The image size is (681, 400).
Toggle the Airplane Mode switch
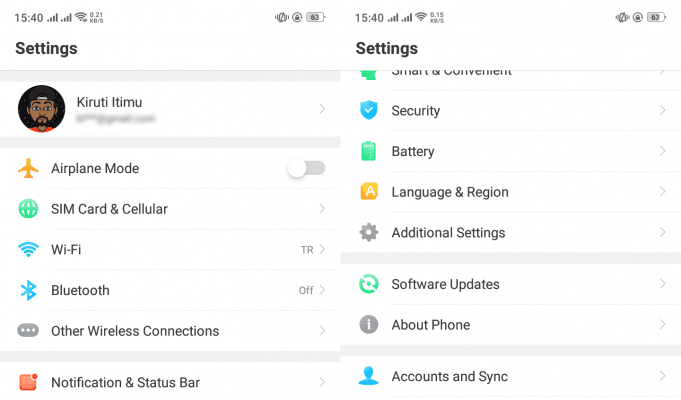pos(307,168)
